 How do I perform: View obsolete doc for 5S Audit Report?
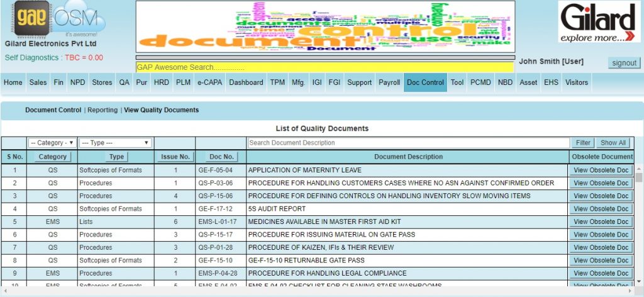[601, 209]
